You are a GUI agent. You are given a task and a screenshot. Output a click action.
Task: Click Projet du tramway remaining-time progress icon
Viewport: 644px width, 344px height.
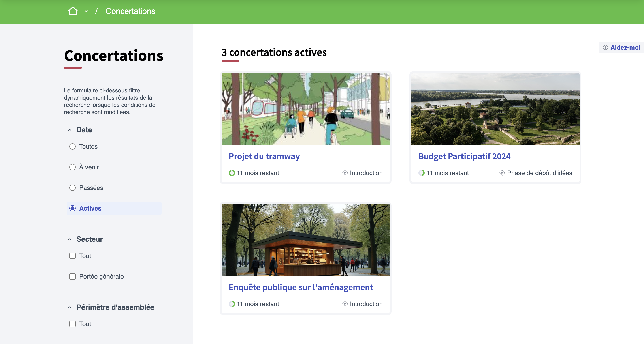[232, 173]
